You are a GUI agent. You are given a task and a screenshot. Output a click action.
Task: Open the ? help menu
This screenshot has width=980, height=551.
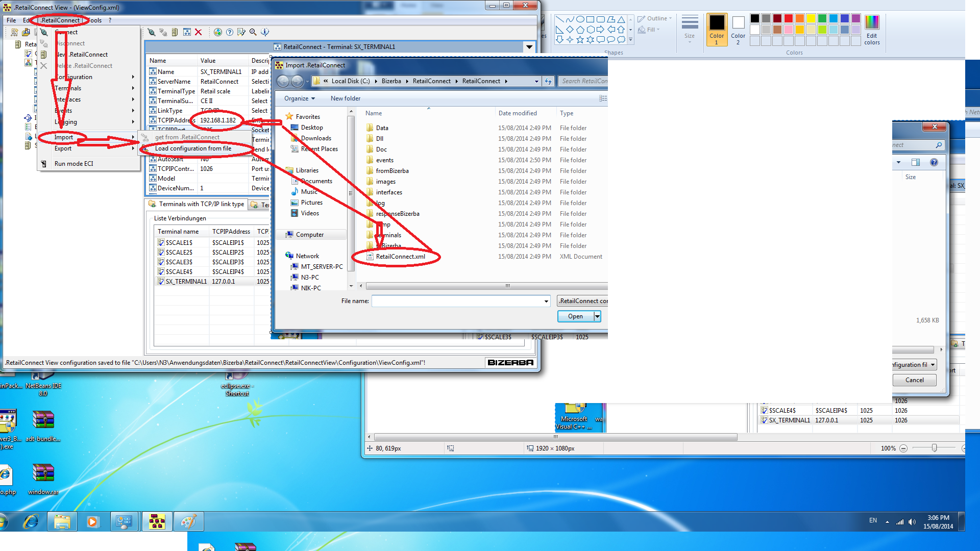pos(110,20)
